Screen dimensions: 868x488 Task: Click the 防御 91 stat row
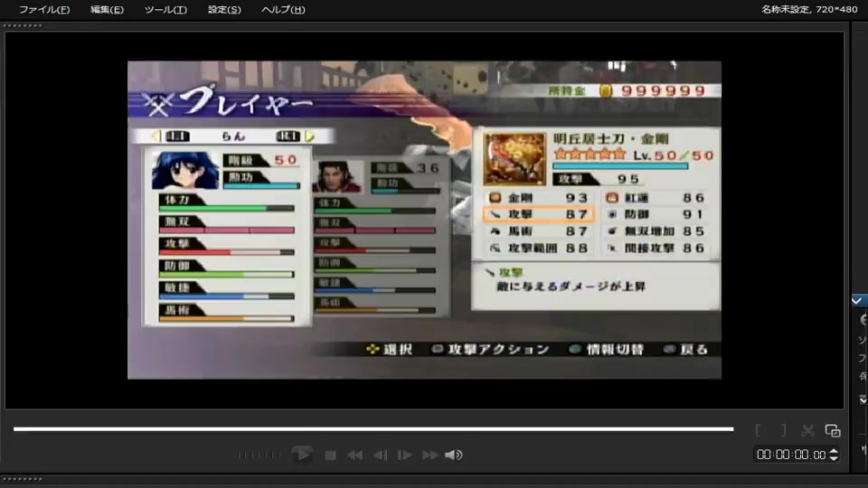pos(656,214)
